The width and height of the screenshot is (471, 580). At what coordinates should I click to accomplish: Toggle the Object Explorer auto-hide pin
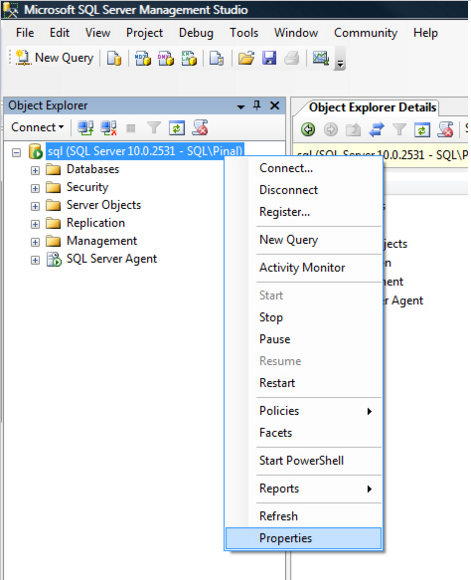[x=257, y=105]
